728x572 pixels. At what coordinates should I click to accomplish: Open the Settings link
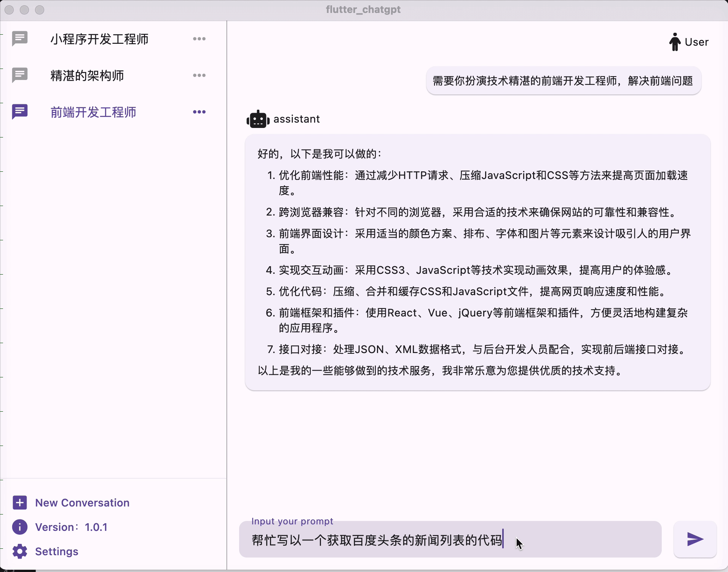(x=57, y=551)
